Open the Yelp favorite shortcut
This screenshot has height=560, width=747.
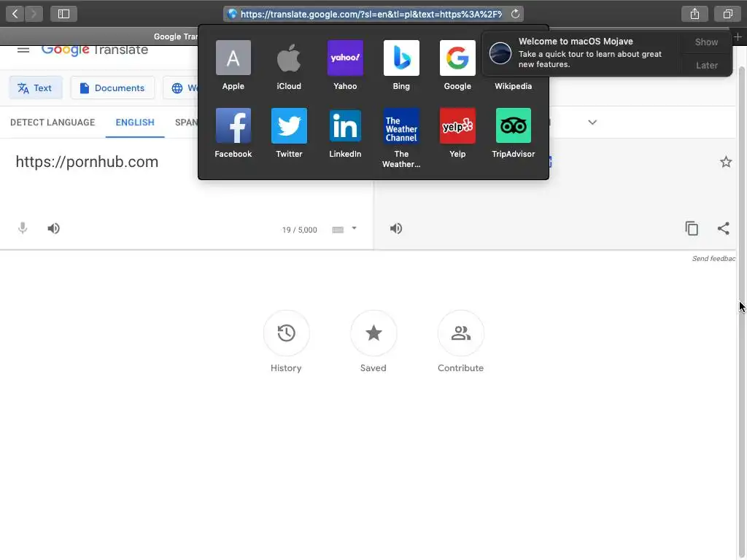(x=457, y=125)
